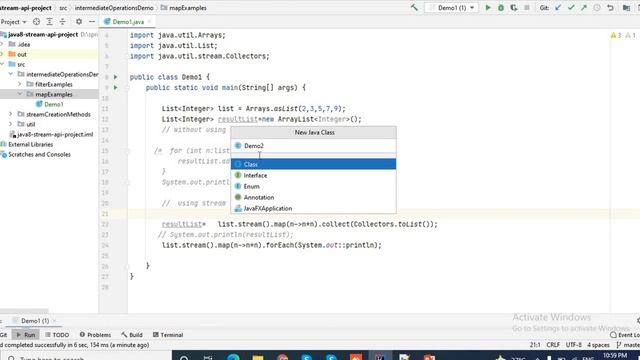Click the Windows taskbar search circle icon
Screen dimensions: 640x360
point(184,357)
